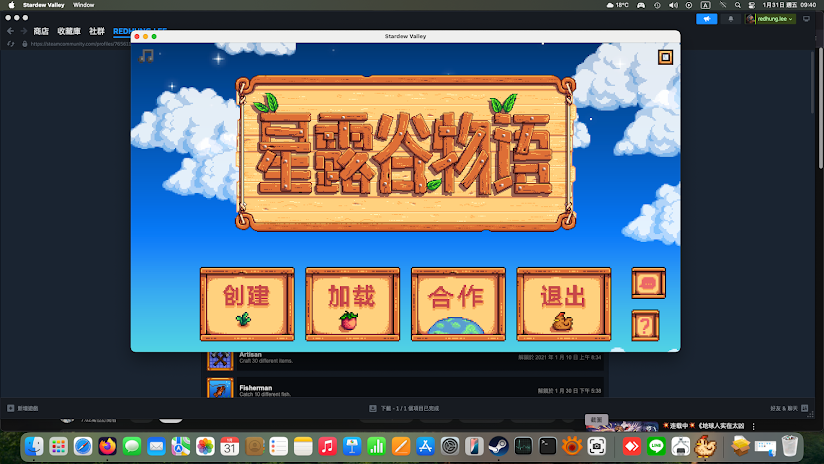Open Terminal from the Dock
824x464 pixels.
click(x=548, y=447)
